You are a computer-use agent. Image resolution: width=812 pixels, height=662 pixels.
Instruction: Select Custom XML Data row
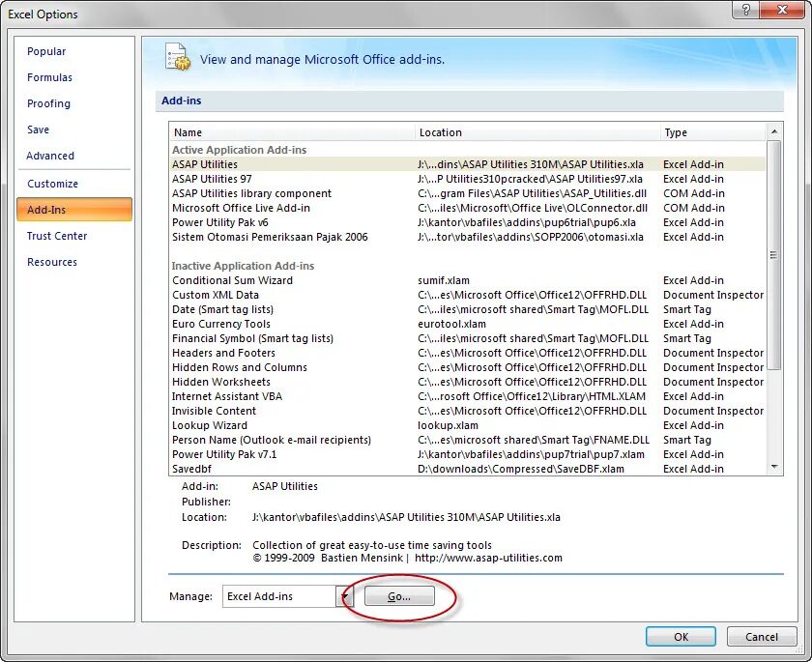point(468,295)
